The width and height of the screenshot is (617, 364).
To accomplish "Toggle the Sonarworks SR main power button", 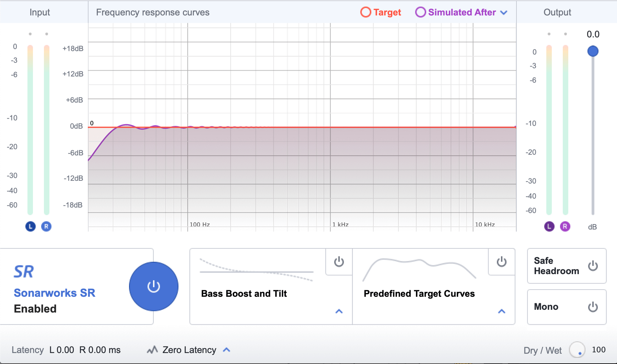I will pyautogui.click(x=153, y=286).
